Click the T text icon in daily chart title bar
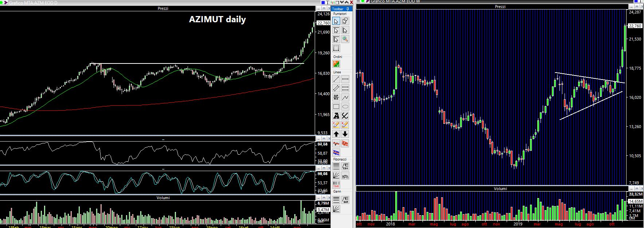 [x=327, y=3]
